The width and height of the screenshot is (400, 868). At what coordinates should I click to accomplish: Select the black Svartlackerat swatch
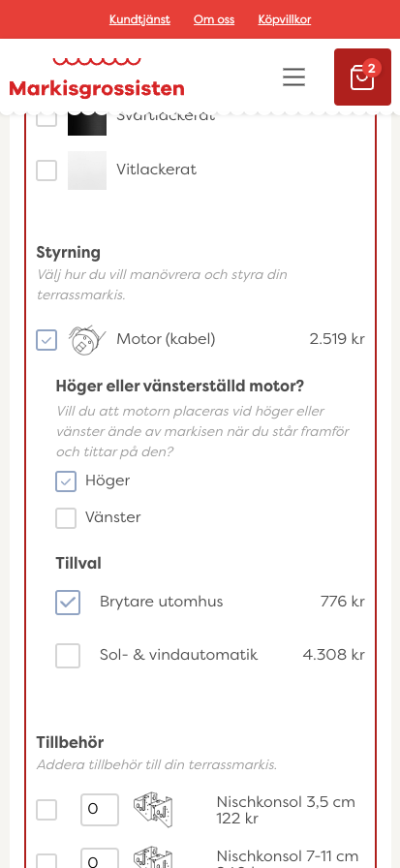pos(87,123)
